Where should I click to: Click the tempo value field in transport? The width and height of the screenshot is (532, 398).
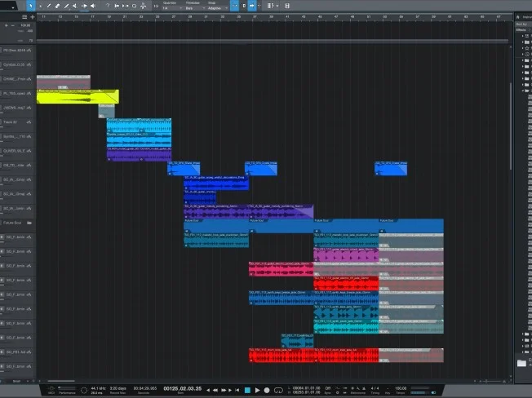tap(401, 388)
